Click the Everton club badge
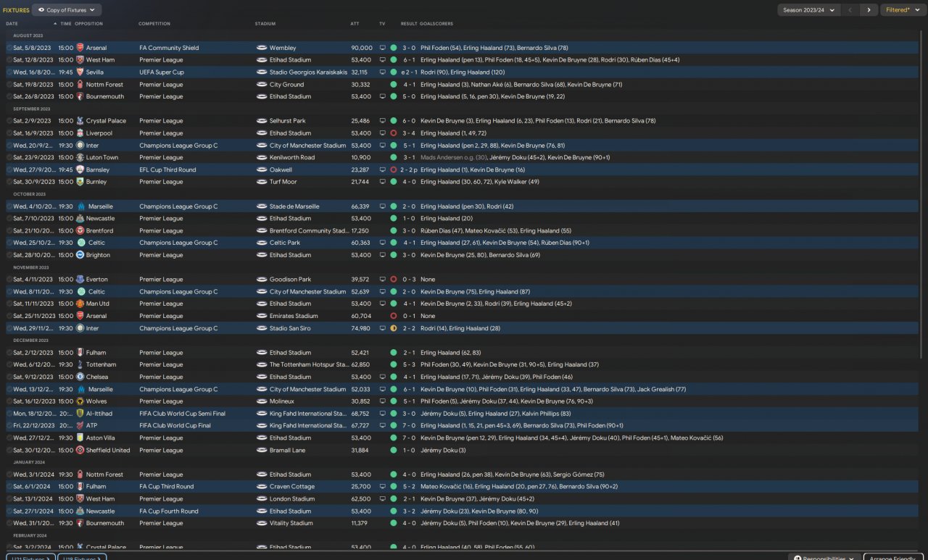 point(80,280)
